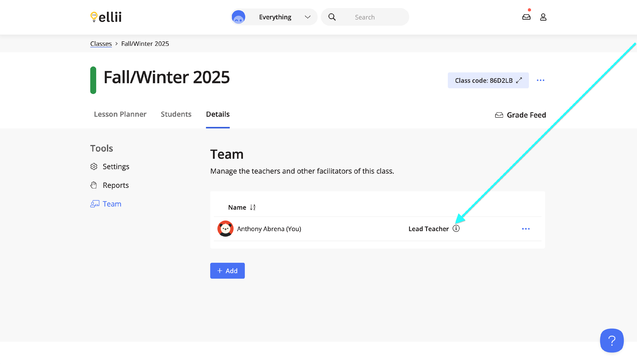Viewport: 637px width, 364px height.
Task: Open the user profile icon
Action: point(543,17)
